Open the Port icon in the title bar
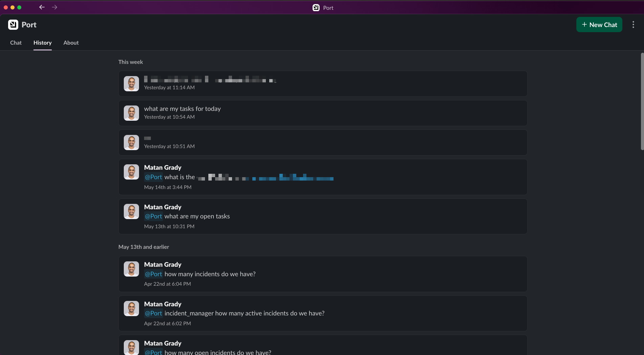The width and height of the screenshot is (644, 355). point(316,7)
